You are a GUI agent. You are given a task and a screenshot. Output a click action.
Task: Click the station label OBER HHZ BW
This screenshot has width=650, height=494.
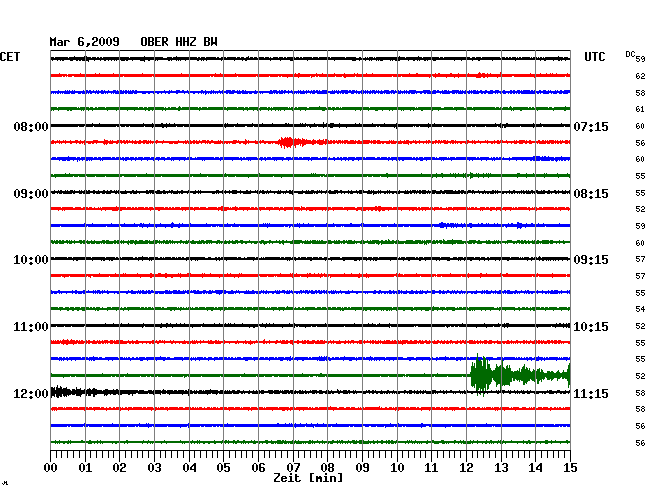point(179,42)
